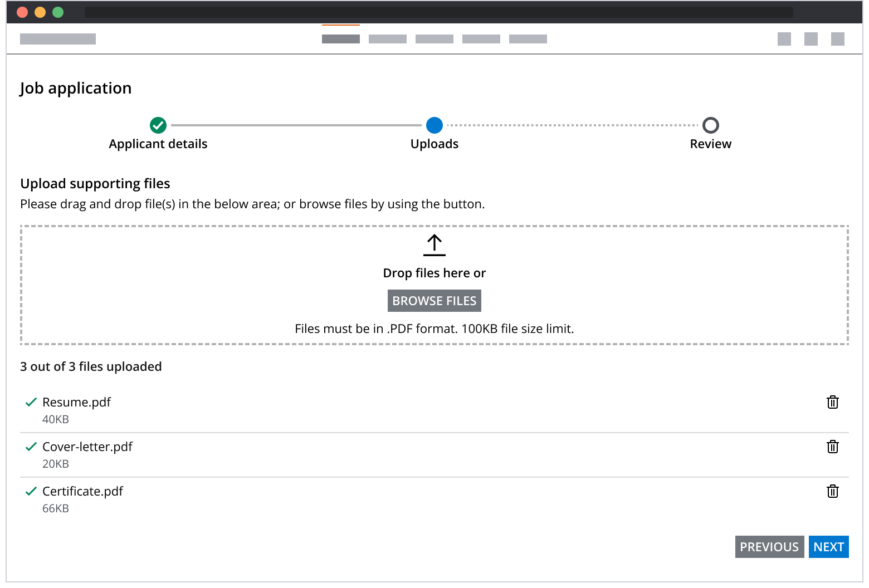Click the first toolbar icon at top right
869x588 pixels.
click(784, 39)
